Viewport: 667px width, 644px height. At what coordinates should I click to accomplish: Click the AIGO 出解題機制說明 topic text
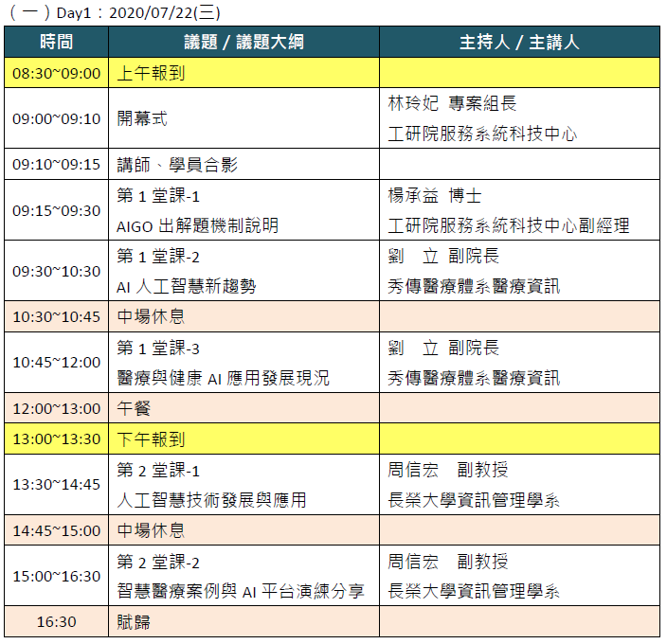click(198, 226)
